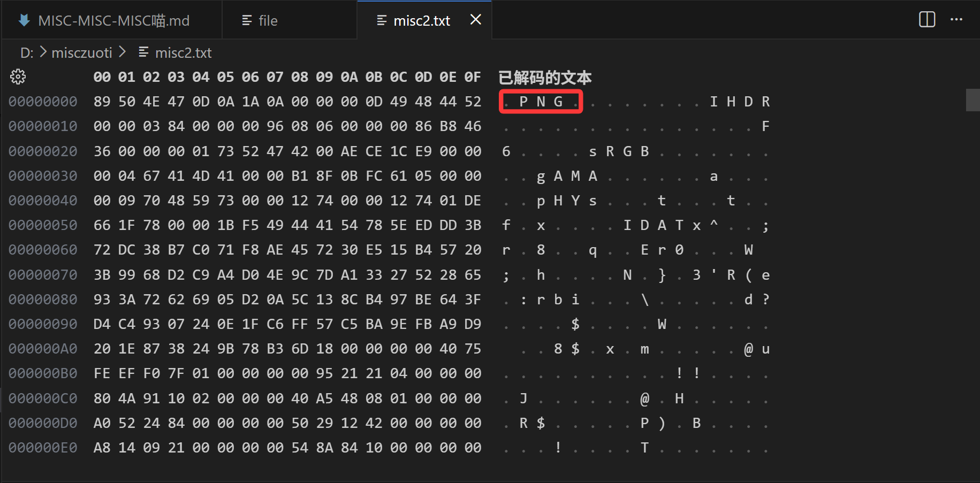Click the split editor right icon

point(927,20)
